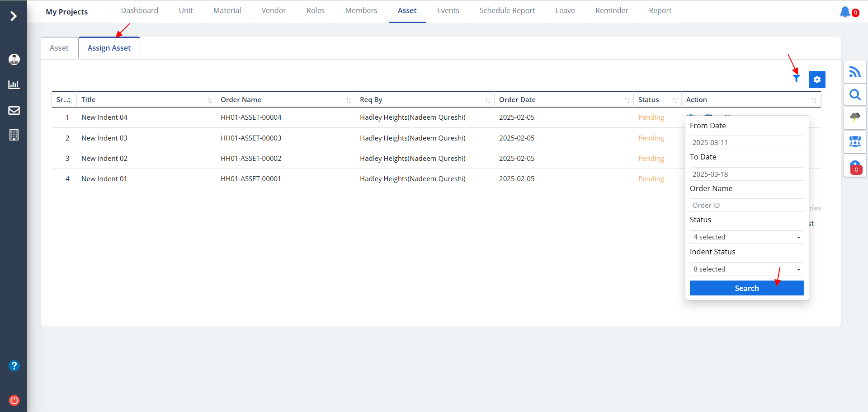Screen dimensions: 868x412
Task: Expand the left sidebar with chevron arrow
Action: tap(14, 16)
